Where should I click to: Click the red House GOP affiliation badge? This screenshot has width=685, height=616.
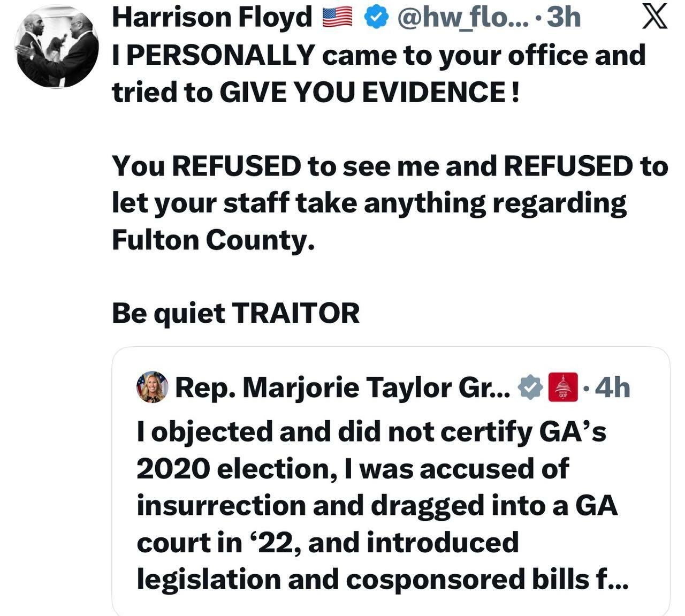[563, 387]
